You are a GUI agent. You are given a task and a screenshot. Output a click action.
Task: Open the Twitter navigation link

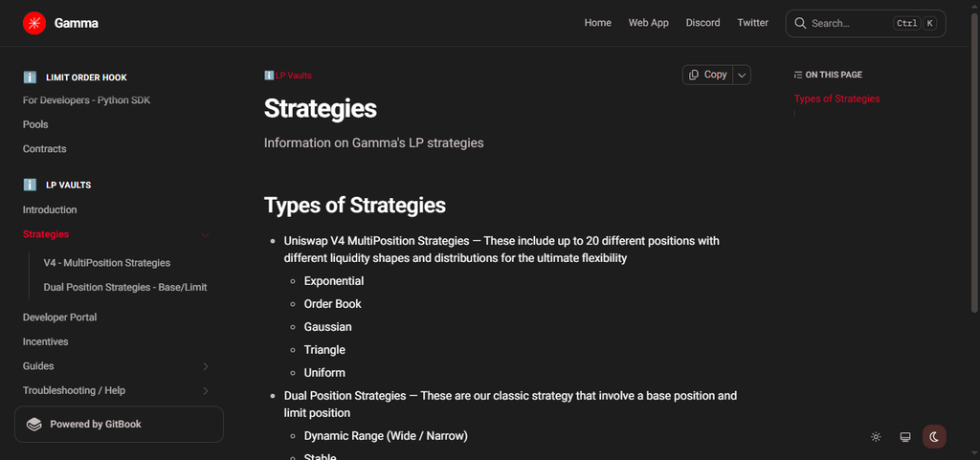[752, 22]
